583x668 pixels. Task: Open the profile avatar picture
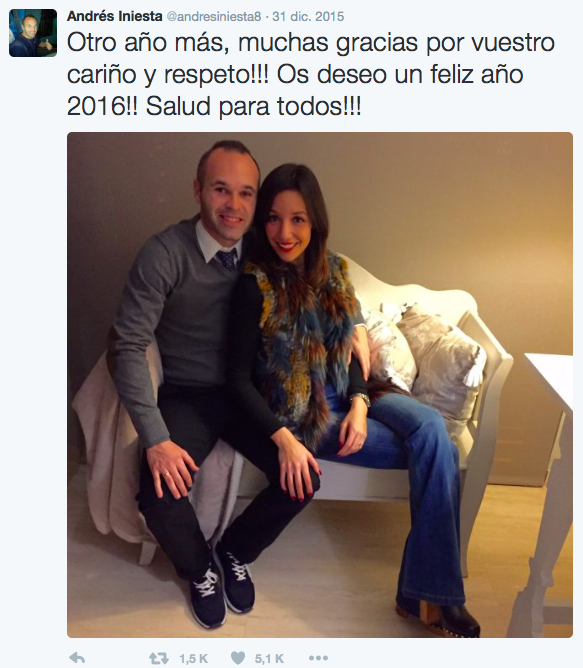pos(33,33)
